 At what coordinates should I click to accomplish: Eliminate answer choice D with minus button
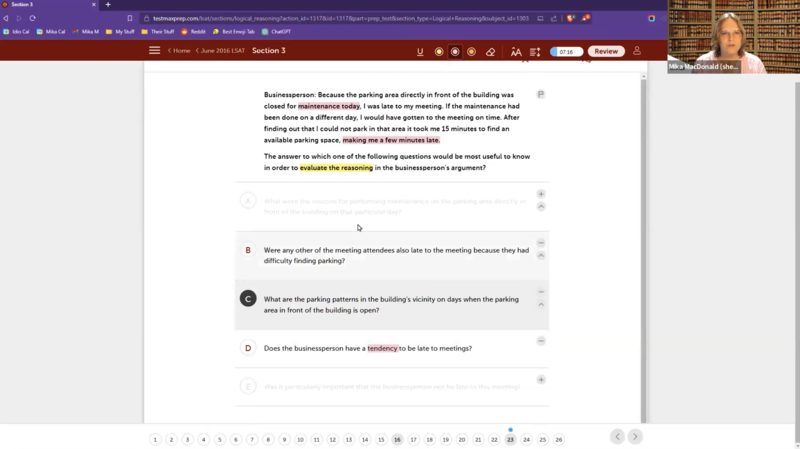click(541, 341)
